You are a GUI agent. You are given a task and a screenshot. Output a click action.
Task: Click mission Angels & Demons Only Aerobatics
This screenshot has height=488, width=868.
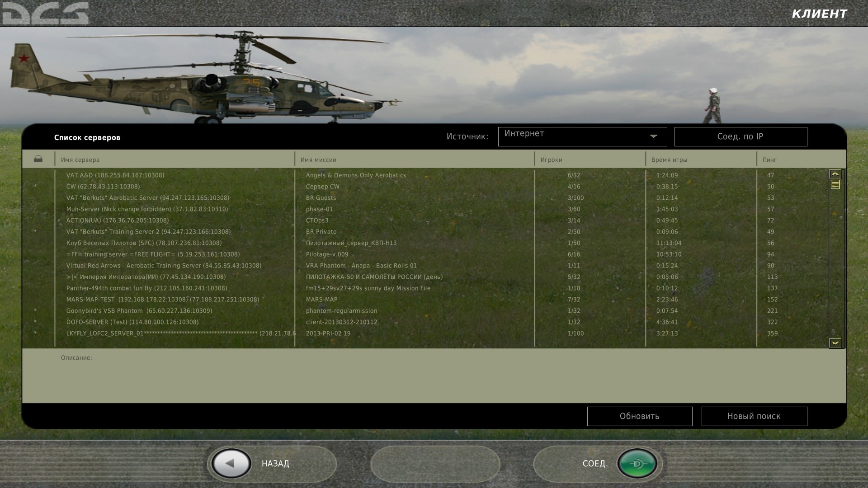356,175
